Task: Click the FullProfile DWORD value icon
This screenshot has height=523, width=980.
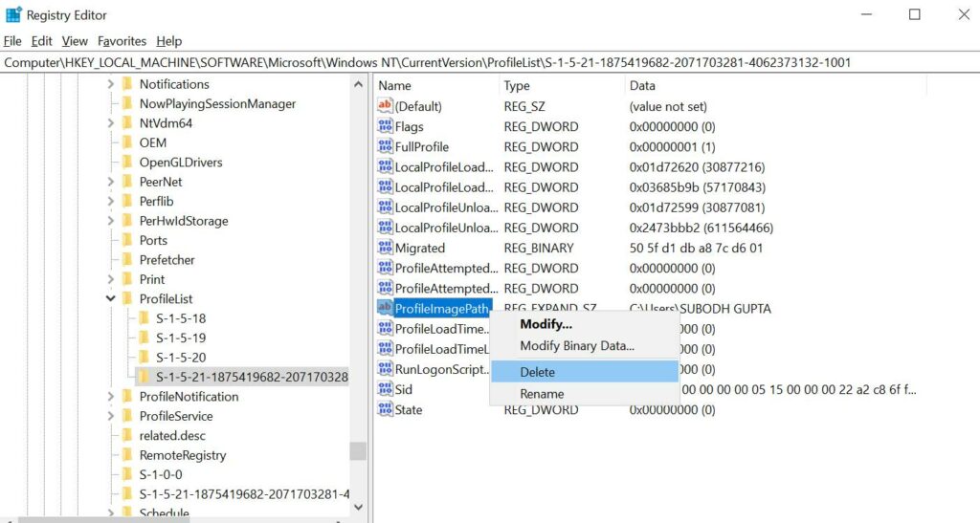Action: [x=385, y=146]
